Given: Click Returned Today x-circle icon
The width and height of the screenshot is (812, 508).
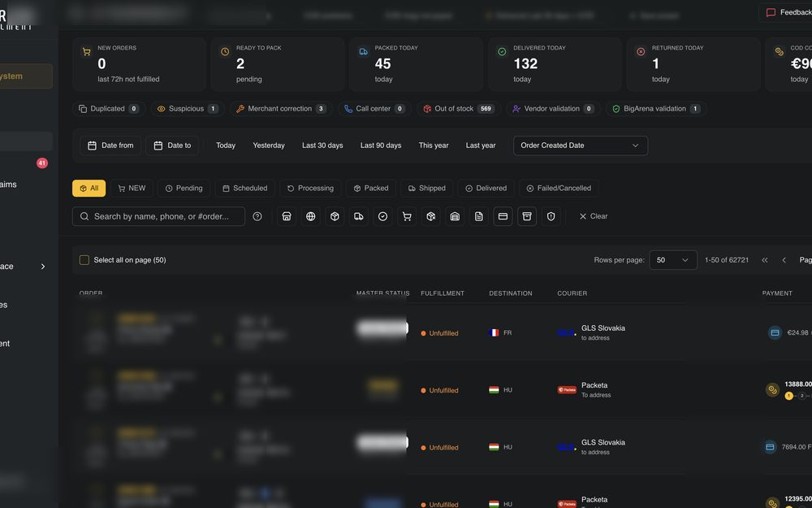Looking at the screenshot, I should pyautogui.click(x=641, y=52).
